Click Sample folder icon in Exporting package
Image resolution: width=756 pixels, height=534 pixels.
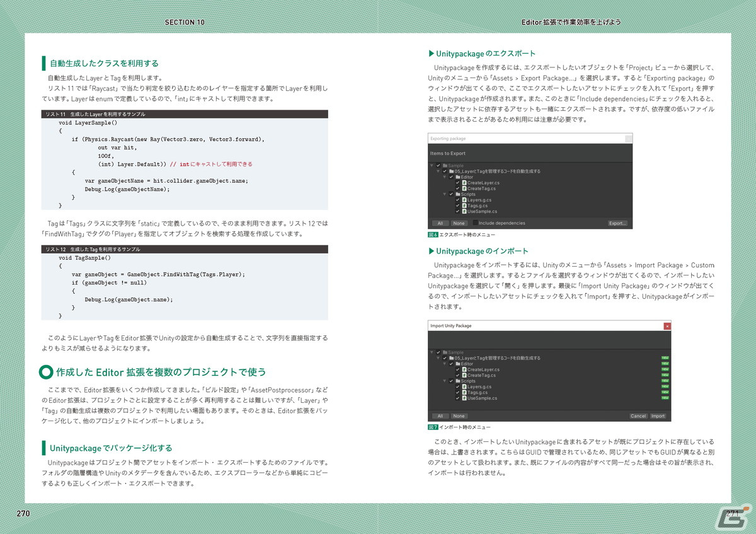click(445, 165)
